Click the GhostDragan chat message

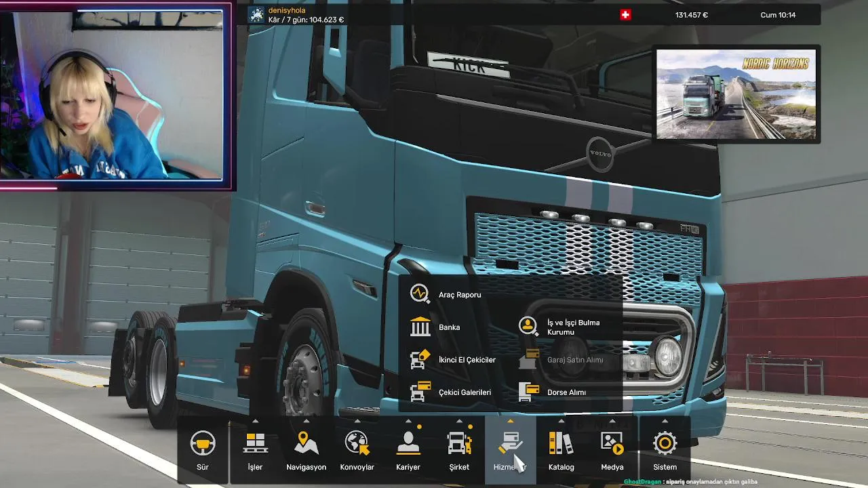(690, 482)
